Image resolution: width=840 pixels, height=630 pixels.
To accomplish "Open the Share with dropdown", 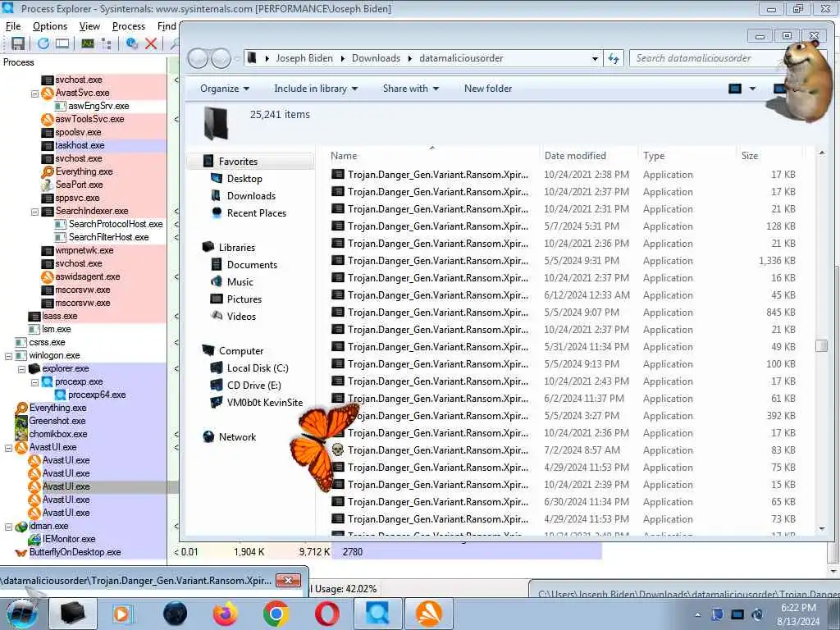I will (411, 89).
